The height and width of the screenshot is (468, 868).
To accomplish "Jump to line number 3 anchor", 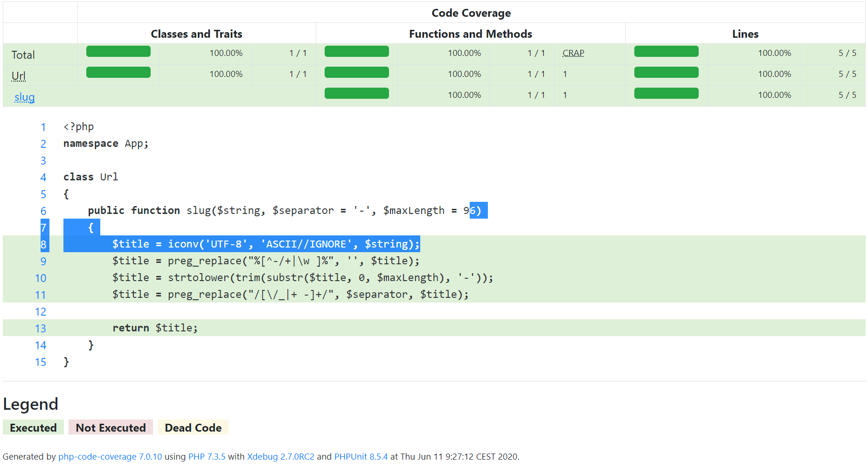I will pyautogui.click(x=43, y=161).
